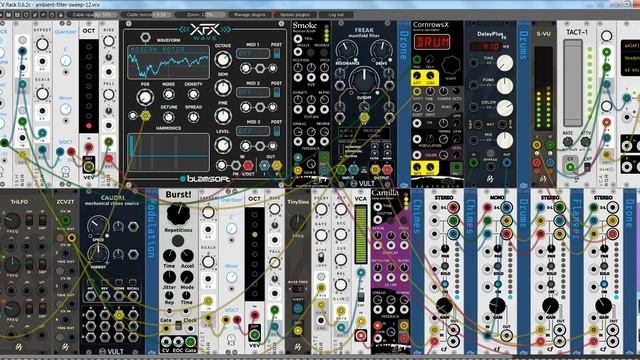Click the Burst! Mode knob

point(187,277)
